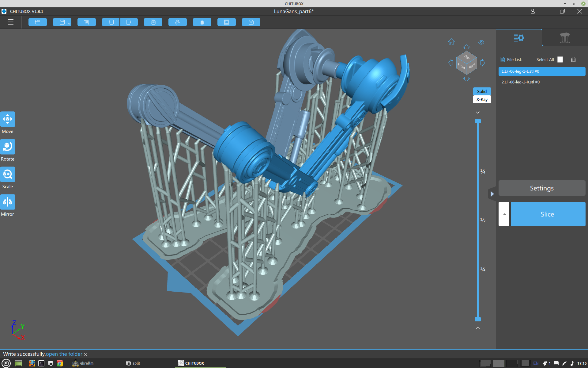Select the Mirror tool
Image resolution: width=588 pixels, height=368 pixels.
(8, 202)
